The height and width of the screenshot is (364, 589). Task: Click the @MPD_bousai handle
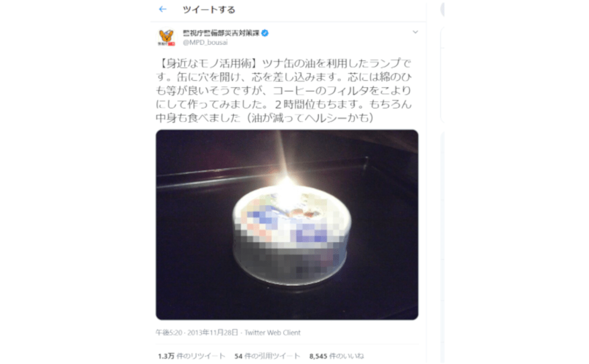pos(205,42)
